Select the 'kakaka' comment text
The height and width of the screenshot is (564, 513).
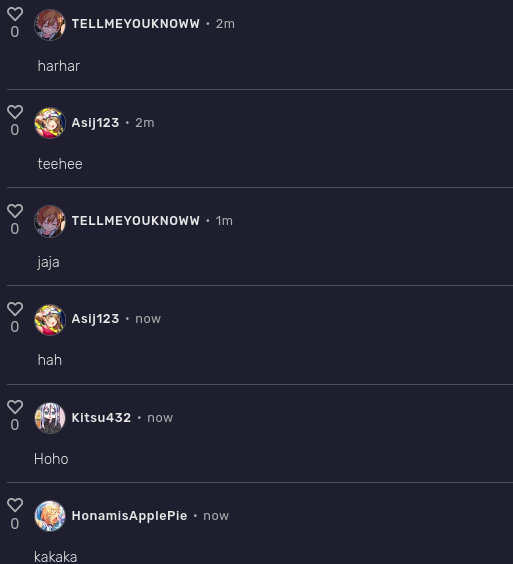pyautogui.click(x=55, y=557)
